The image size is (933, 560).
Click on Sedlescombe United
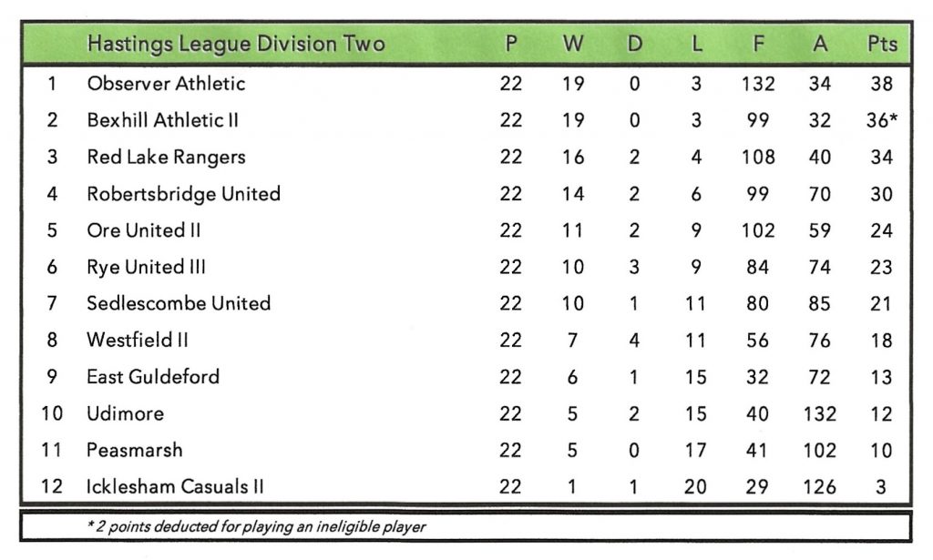tap(179, 303)
